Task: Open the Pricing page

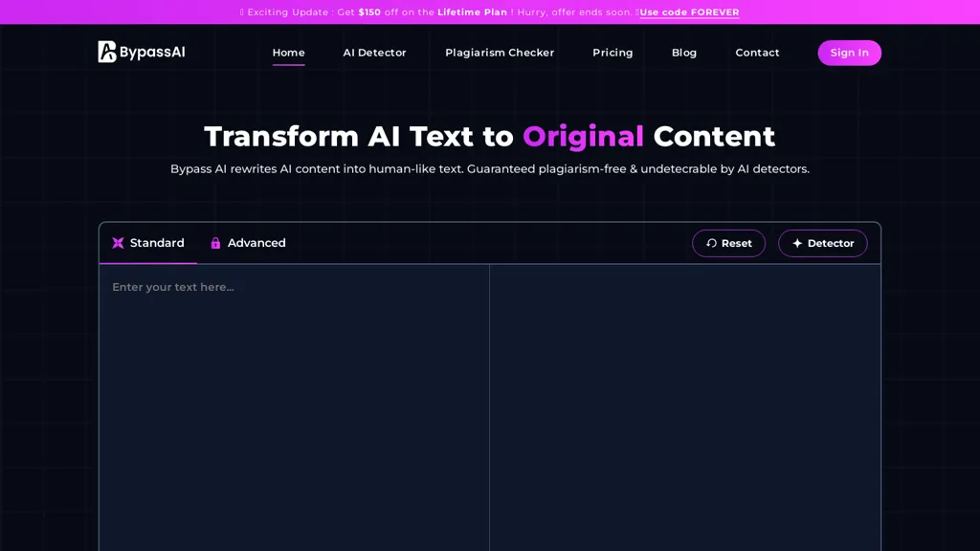Action: click(612, 53)
